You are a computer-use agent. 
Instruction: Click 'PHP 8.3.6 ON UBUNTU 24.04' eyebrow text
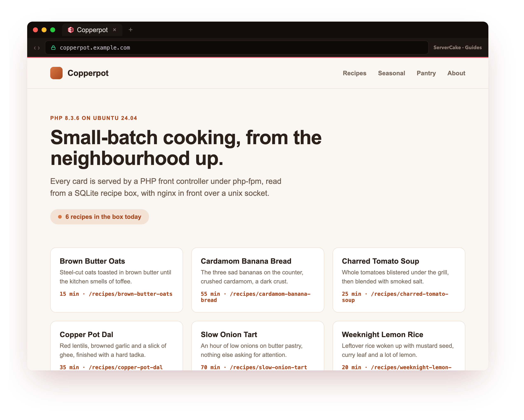coord(93,118)
